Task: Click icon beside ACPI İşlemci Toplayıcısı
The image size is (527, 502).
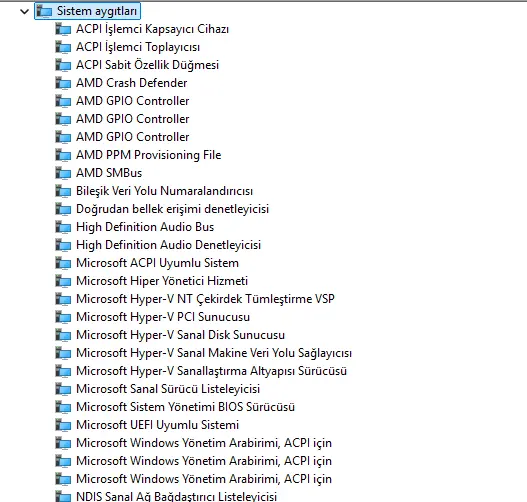Action: click(x=63, y=47)
